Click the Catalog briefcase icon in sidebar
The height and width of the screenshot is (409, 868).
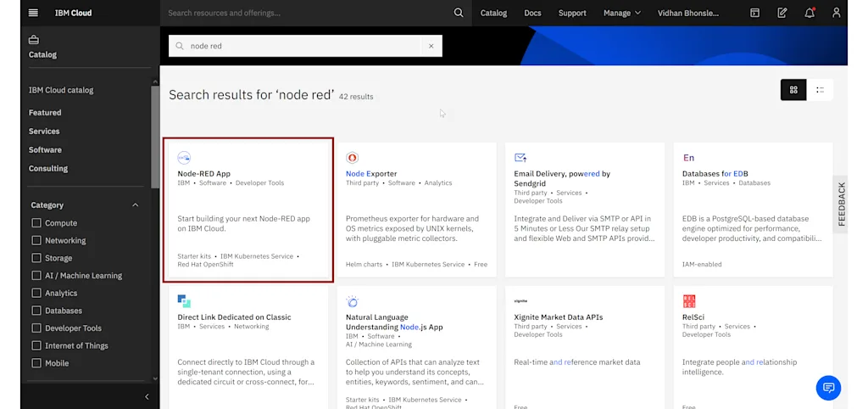click(33, 40)
